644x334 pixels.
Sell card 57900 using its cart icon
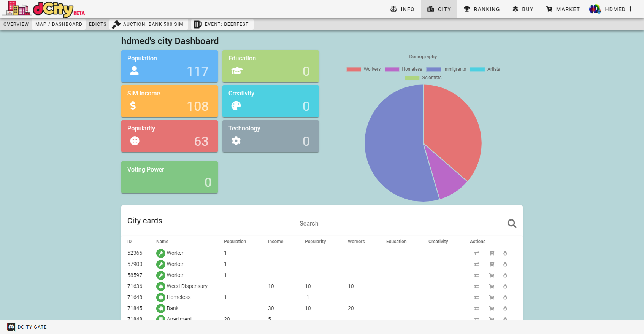[x=492, y=264]
